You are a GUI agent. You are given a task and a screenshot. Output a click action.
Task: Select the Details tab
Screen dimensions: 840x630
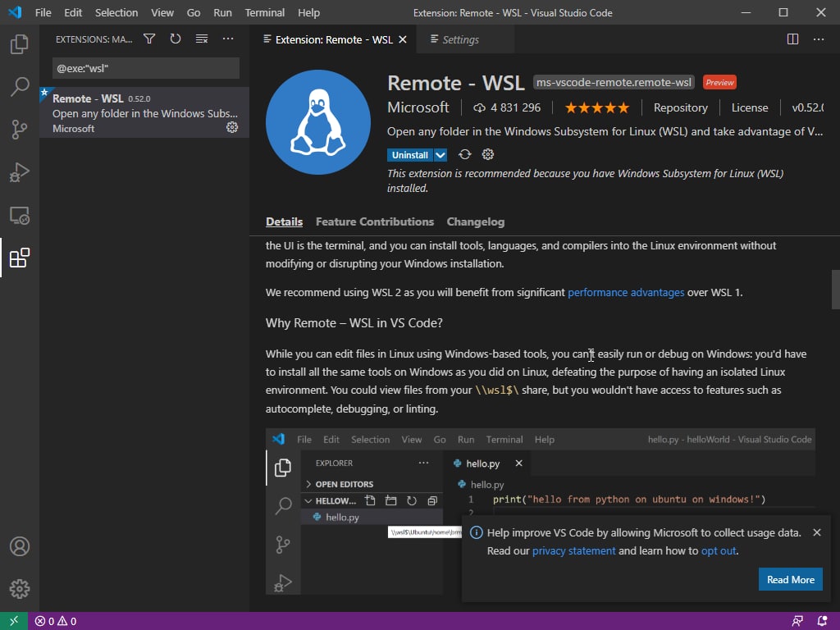[284, 221]
